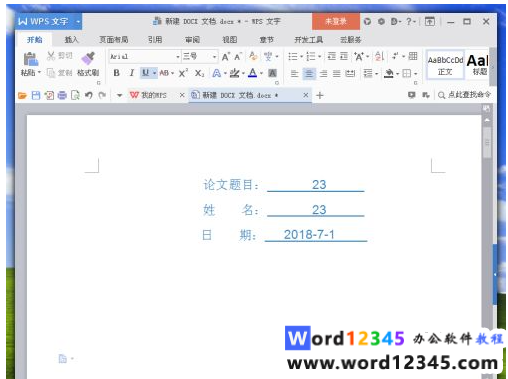The width and height of the screenshot is (508, 379).
Task: Open the 开始 ribbon tab
Action: (x=35, y=40)
